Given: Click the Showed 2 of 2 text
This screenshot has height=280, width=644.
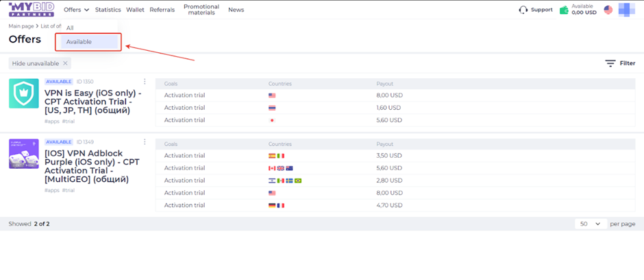Looking at the screenshot, I should click(29, 224).
